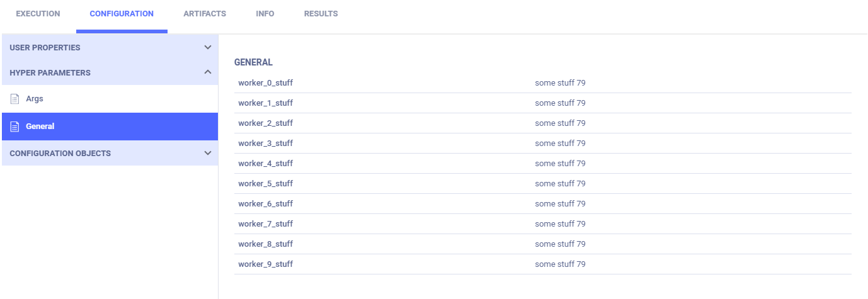868x299 pixels.
Task: Go to the Info tab
Action: [x=265, y=14]
